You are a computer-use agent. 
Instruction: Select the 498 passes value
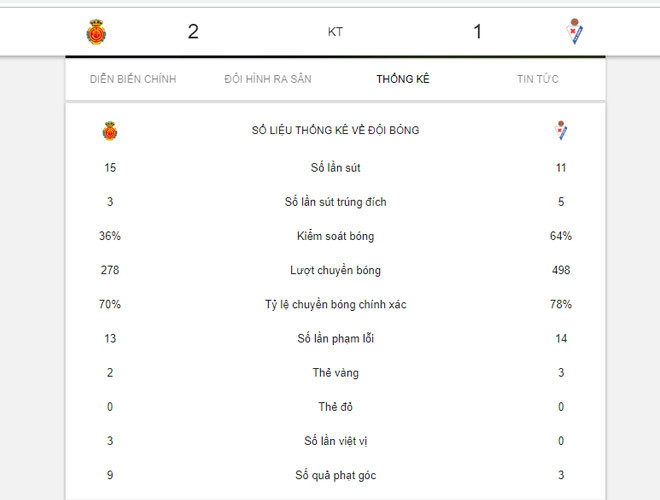tap(561, 270)
